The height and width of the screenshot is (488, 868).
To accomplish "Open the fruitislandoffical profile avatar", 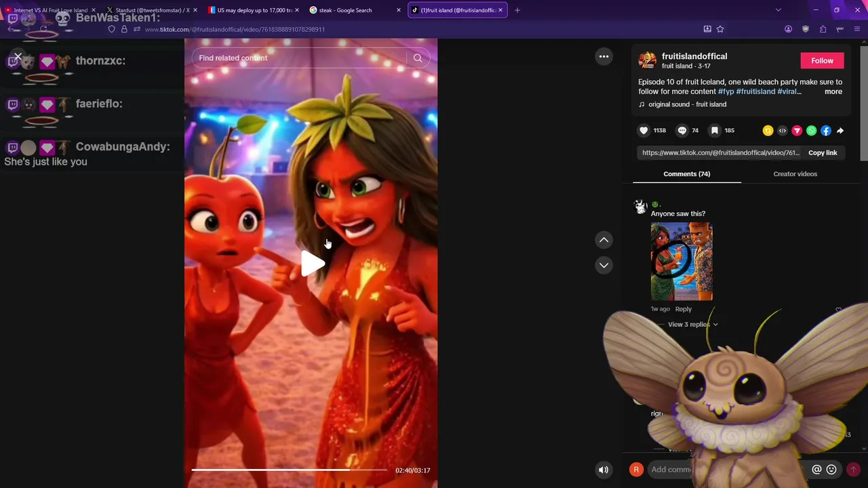I will click(647, 60).
